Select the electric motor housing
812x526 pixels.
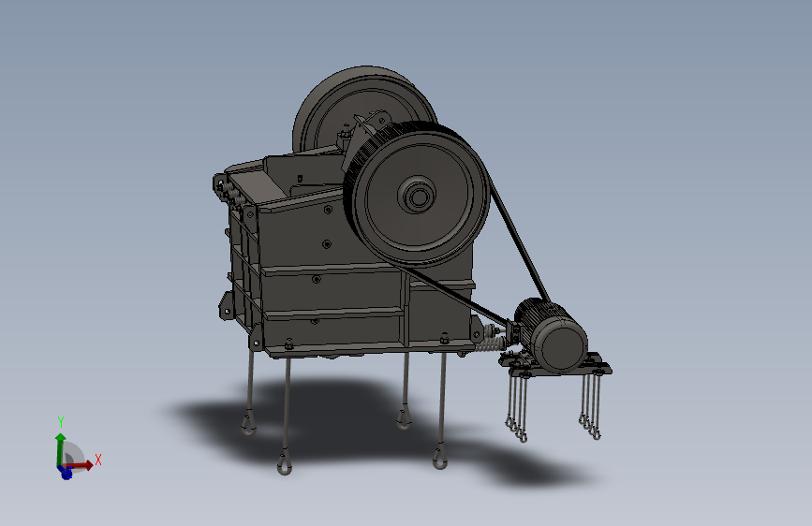coord(552,334)
